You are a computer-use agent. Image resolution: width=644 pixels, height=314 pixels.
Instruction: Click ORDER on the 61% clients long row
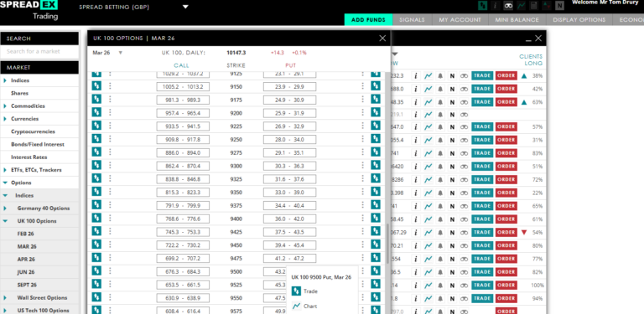(506, 219)
